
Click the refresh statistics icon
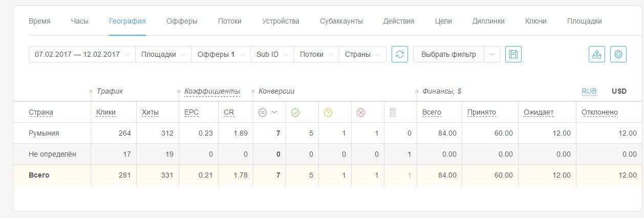click(400, 54)
